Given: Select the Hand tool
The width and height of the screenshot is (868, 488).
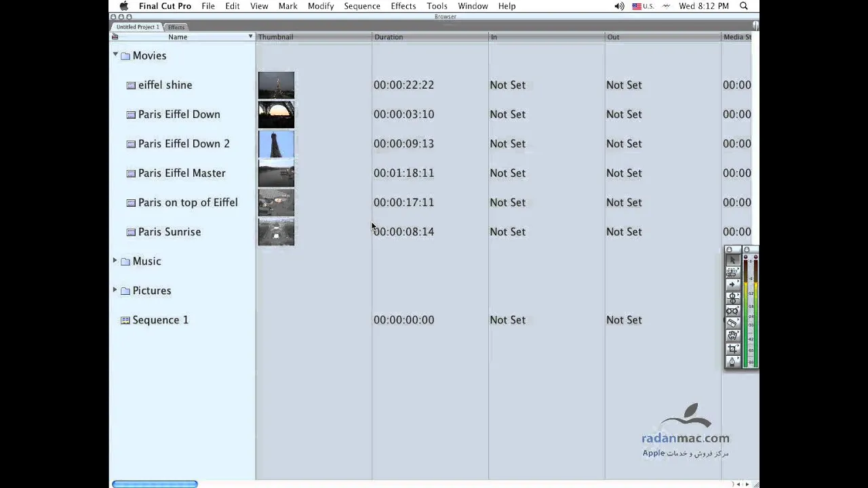Looking at the screenshot, I should pos(733,335).
